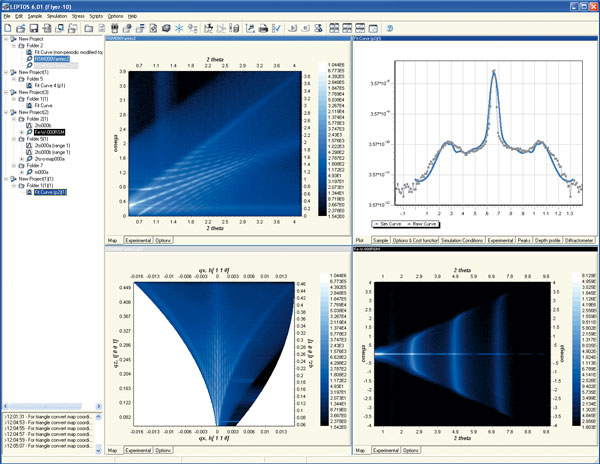600x464 pixels.
Task: Click the New document toolbar icon
Action: (7, 28)
